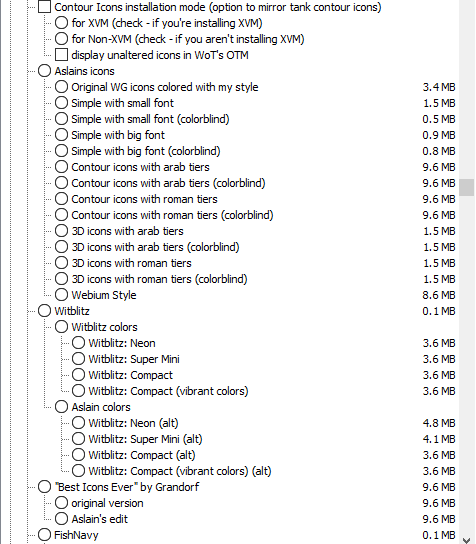Choose 3D icons with roman tiers
This screenshot has width=476, height=544.
pyautogui.click(x=61, y=263)
